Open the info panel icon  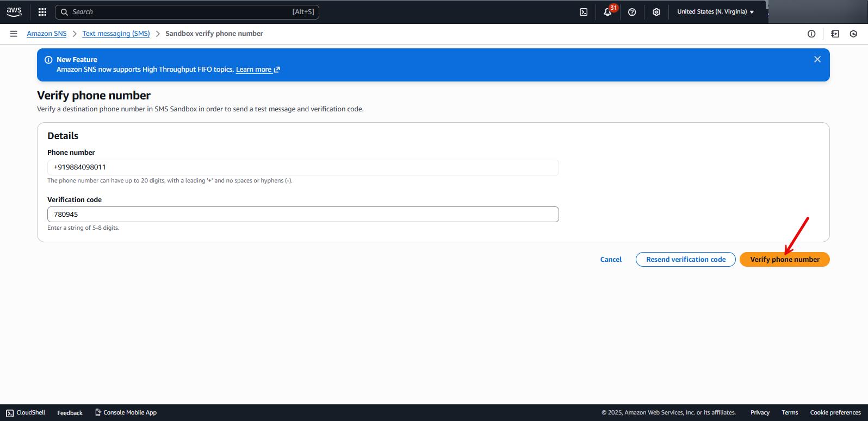tap(811, 34)
